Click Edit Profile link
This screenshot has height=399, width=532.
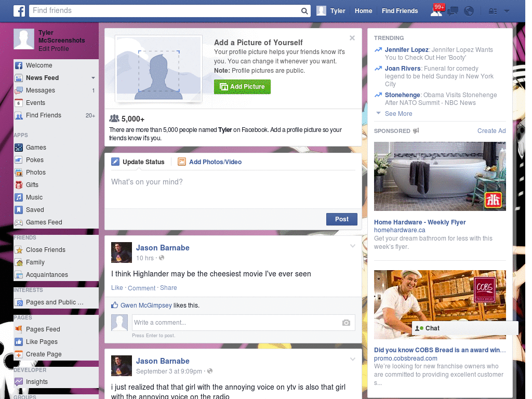[54, 49]
